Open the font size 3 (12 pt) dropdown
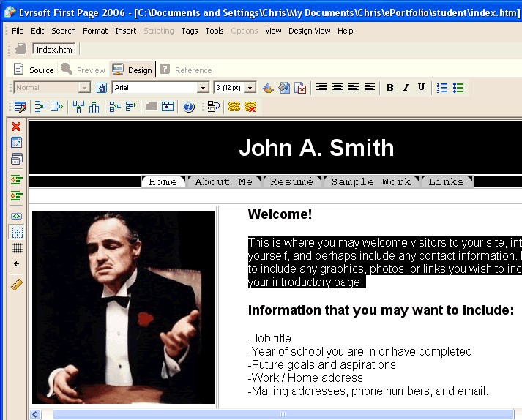 [x=250, y=88]
